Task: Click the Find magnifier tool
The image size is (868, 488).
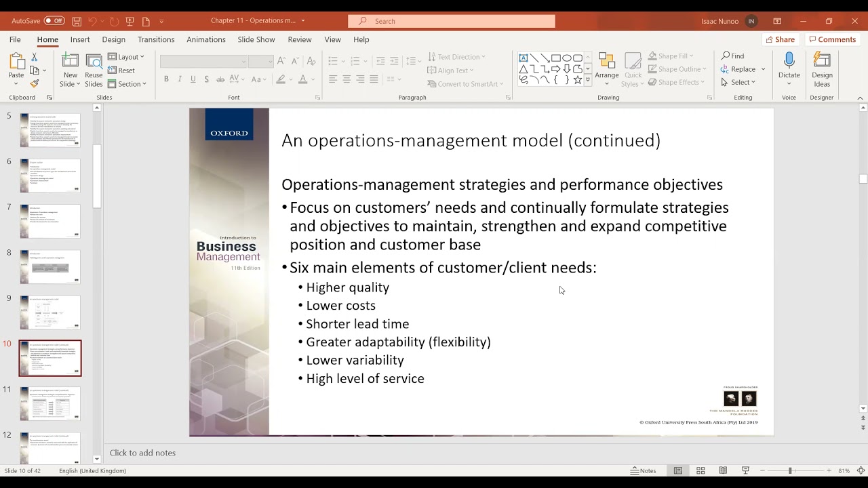Action: [732, 56]
